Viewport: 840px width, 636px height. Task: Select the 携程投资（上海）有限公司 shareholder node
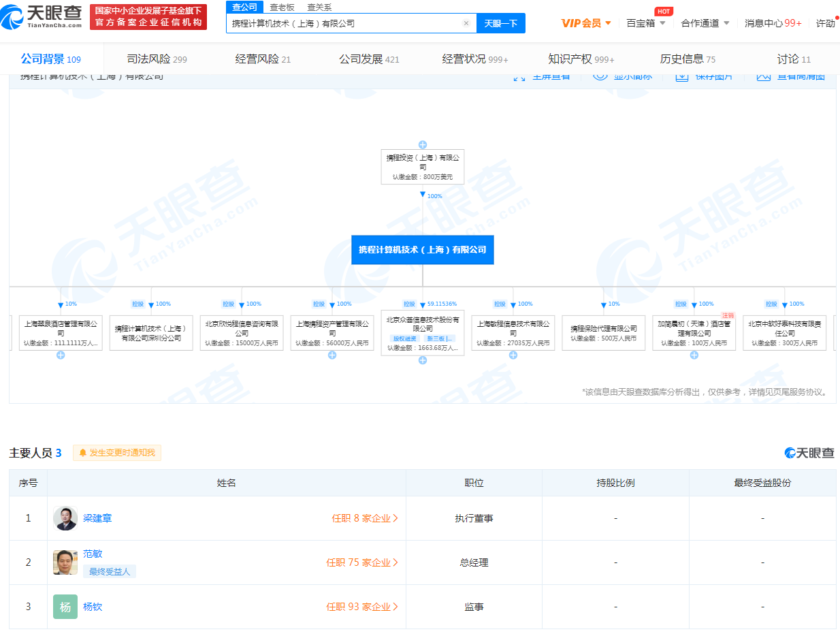click(x=423, y=167)
